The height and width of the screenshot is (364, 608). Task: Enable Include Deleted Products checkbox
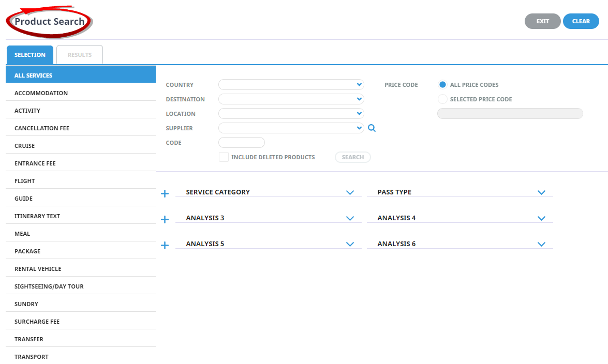(x=224, y=157)
